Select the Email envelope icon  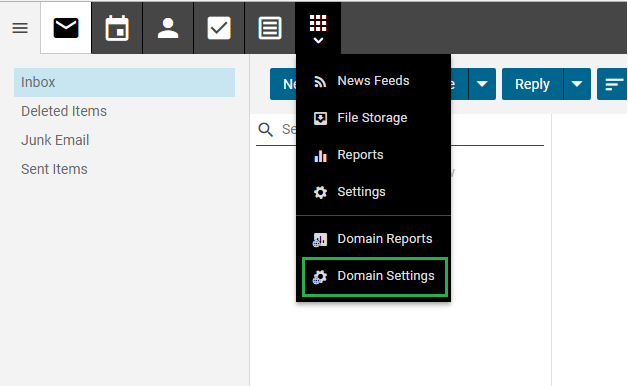[66, 28]
